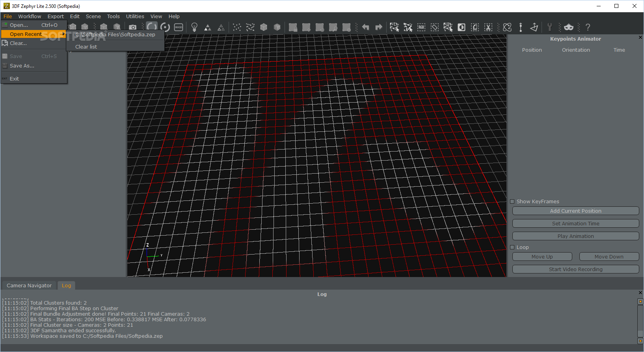Screen dimensions: 644x352
Task: Enable the Show KeyFrames checkbox
Action: tap(512, 202)
